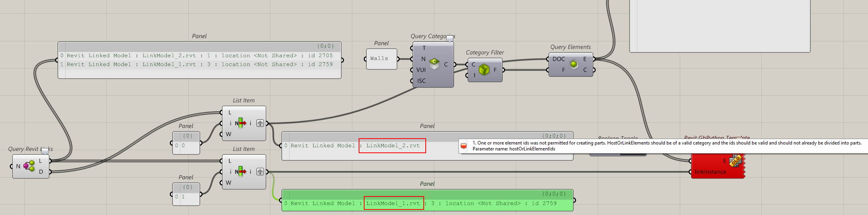The width and height of the screenshot is (868, 215).
Task: Click the D output of Query Revit Links
Action: tap(41, 172)
